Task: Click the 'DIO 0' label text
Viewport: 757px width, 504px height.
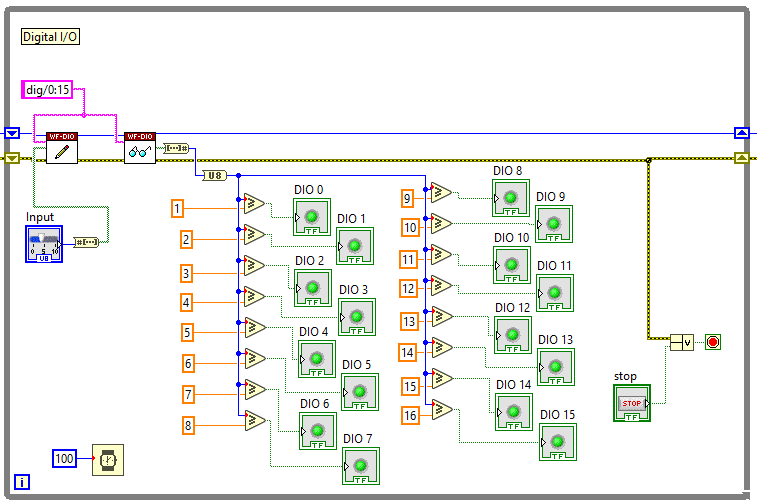Action: click(308, 190)
